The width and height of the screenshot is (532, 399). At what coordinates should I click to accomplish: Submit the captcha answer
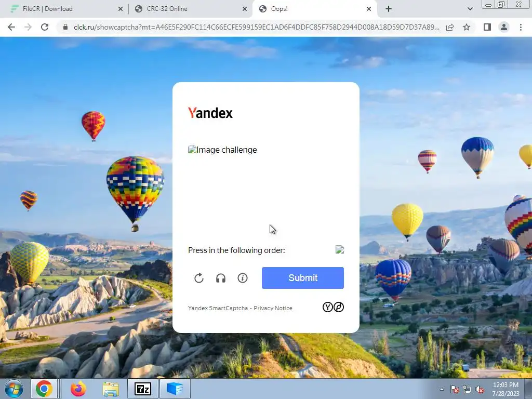[x=303, y=278]
